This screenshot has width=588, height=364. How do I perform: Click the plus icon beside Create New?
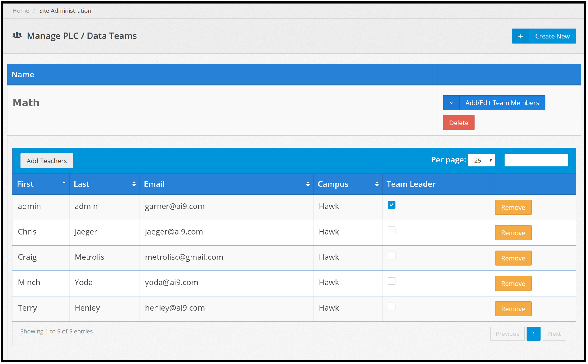(520, 36)
